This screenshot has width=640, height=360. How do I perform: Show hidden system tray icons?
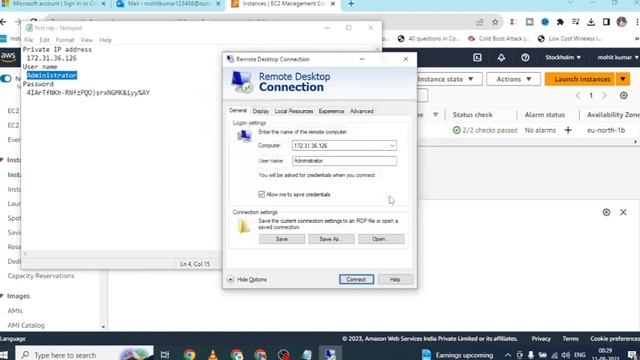(x=507, y=355)
